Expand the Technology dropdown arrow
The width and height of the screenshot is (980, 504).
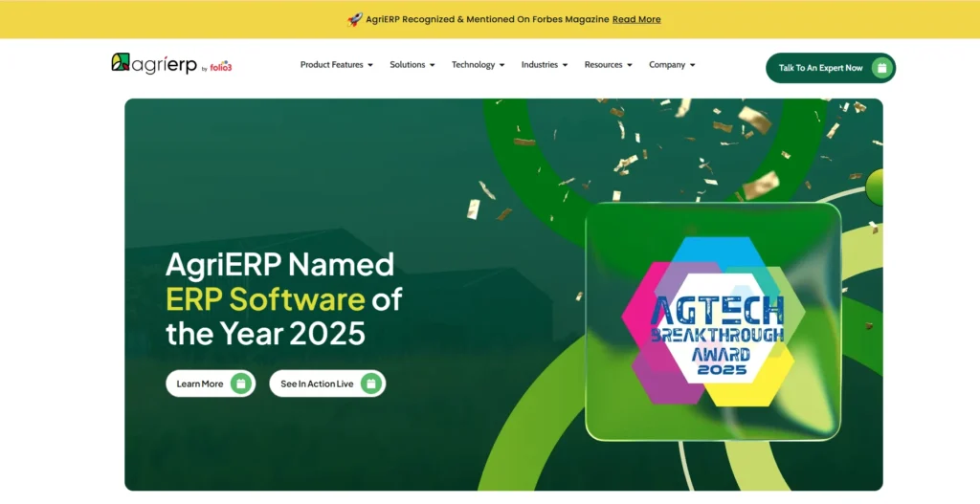point(501,65)
